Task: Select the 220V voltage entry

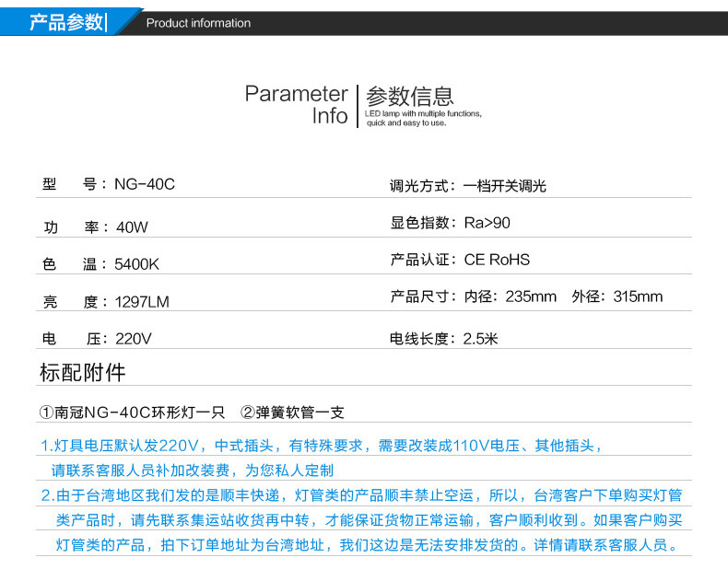Action: click(x=97, y=339)
